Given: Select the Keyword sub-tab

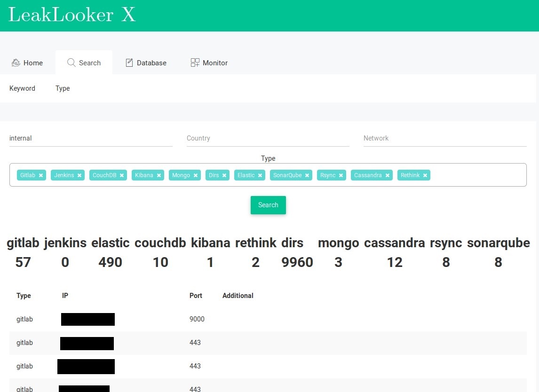Looking at the screenshot, I should (23, 88).
